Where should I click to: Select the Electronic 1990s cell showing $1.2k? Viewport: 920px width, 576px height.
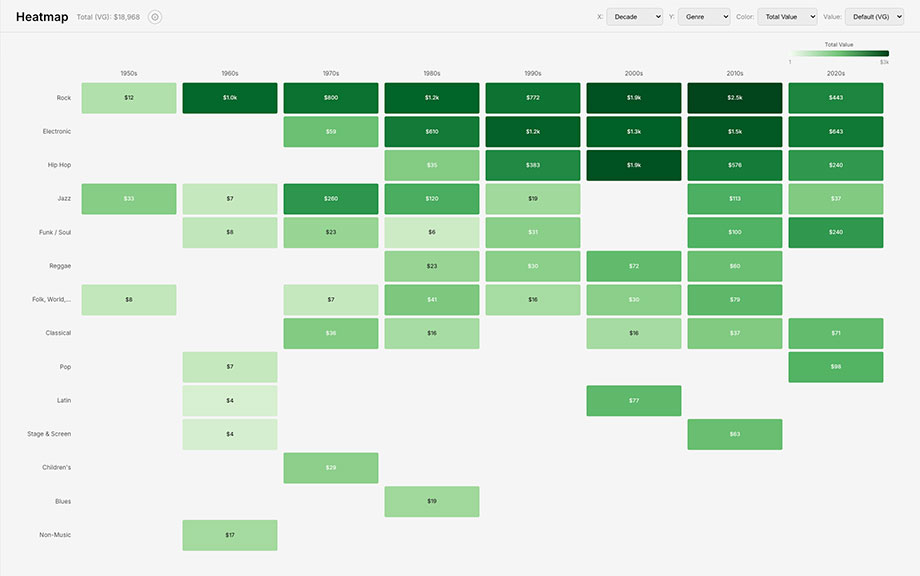point(532,131)
